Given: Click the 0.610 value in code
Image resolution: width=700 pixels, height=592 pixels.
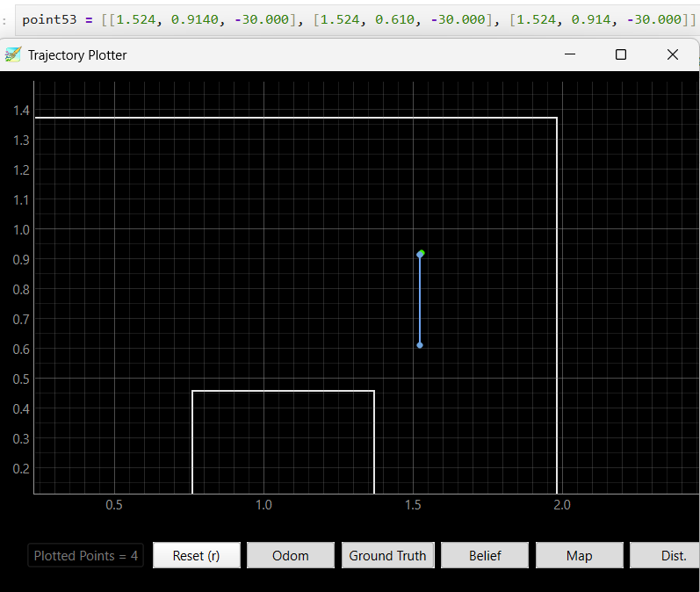Looking at the screenshot, I should coord(394,19).
